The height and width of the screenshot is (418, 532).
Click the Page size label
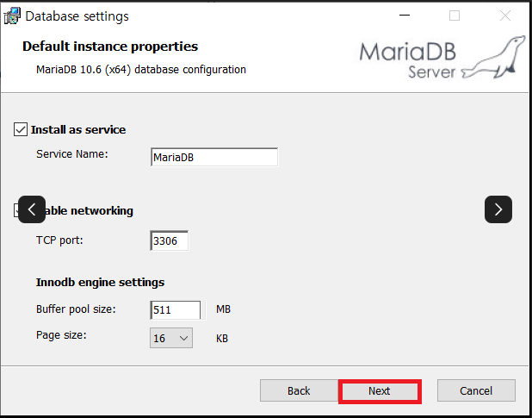point(61,335)
